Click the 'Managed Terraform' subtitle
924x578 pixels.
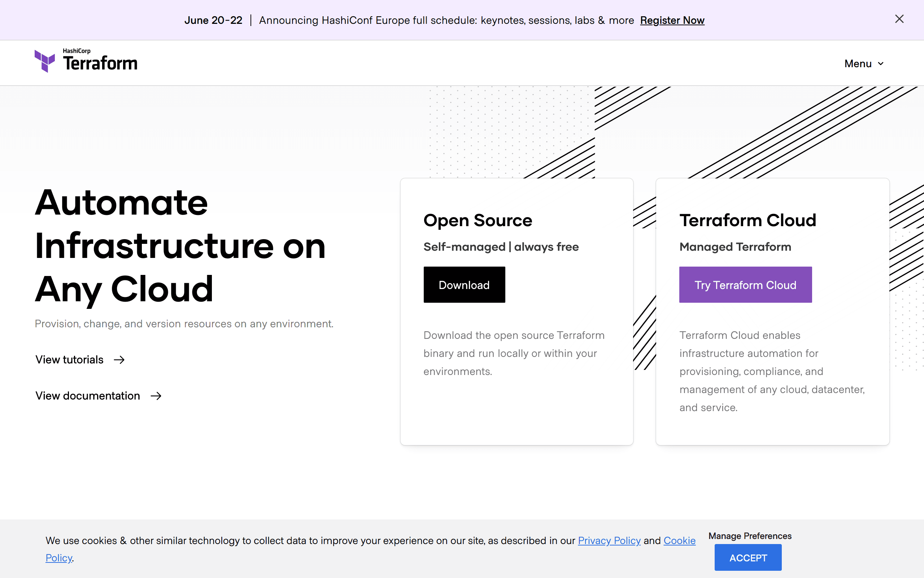tap(735, 247)
